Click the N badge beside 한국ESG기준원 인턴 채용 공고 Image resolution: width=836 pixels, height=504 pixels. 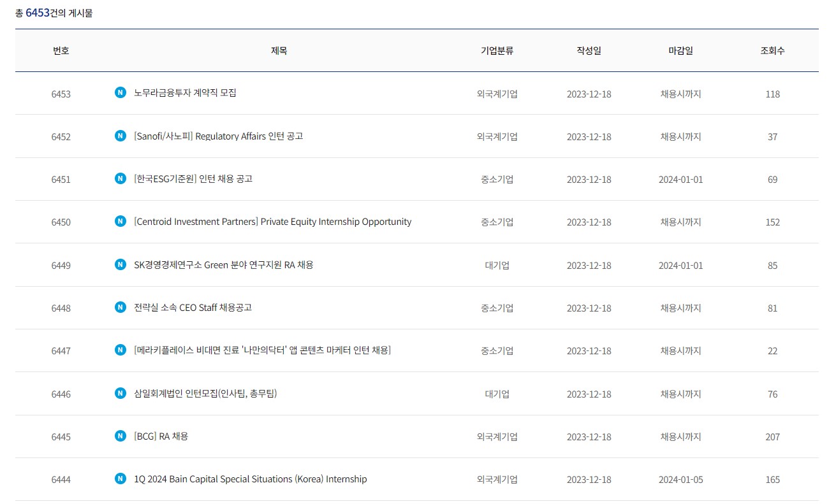coord(120,178)
